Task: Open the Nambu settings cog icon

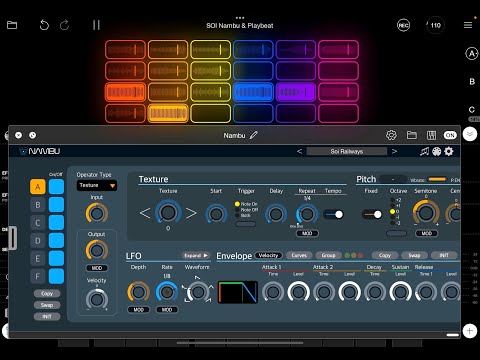Action: pyautogui.click(x=449, y=151)
